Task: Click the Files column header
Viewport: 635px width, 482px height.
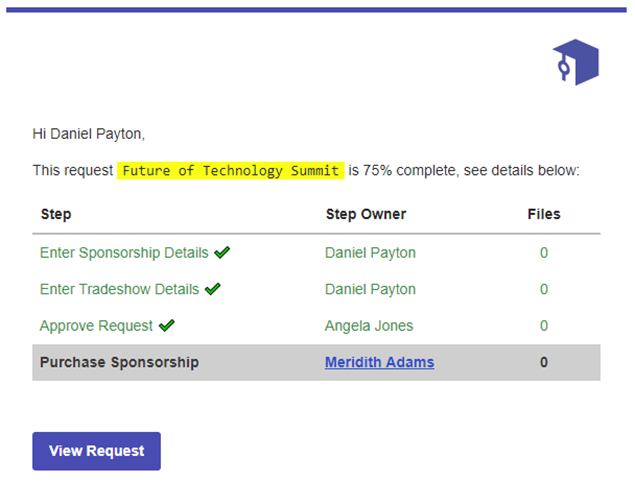Action: click(x=544, y=214)
